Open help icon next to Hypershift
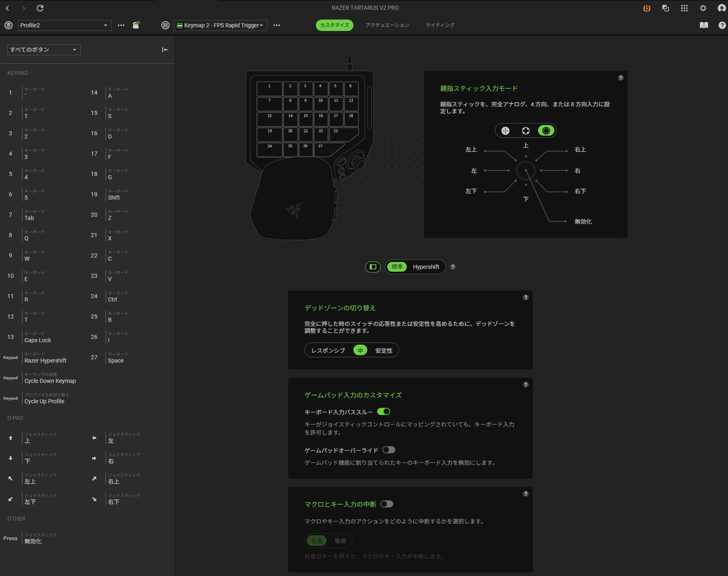This screenshot has height=576, width=728. tap(453, 267)
